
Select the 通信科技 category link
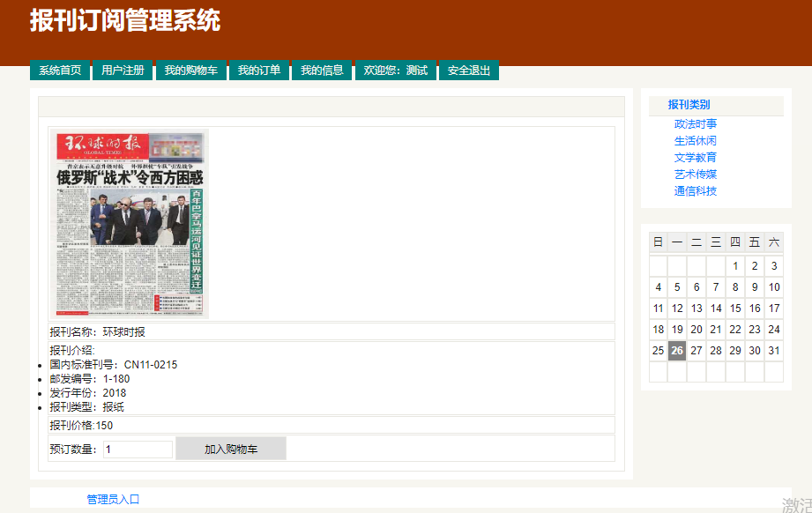pyautogui.click(x=696, y=191)
